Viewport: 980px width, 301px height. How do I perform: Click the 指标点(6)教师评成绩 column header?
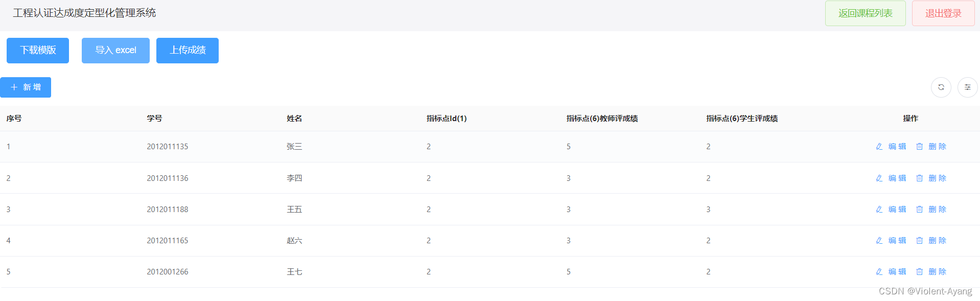pos(602,119)
